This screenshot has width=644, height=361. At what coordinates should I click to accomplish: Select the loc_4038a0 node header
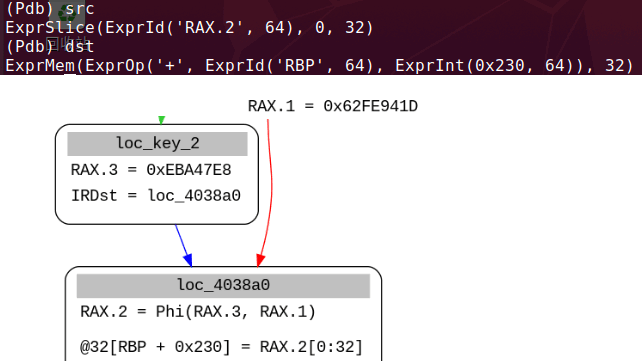[223, 285]
